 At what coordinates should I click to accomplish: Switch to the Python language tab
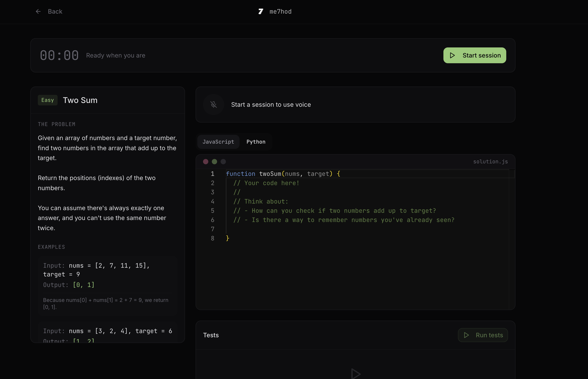(256, 142)
